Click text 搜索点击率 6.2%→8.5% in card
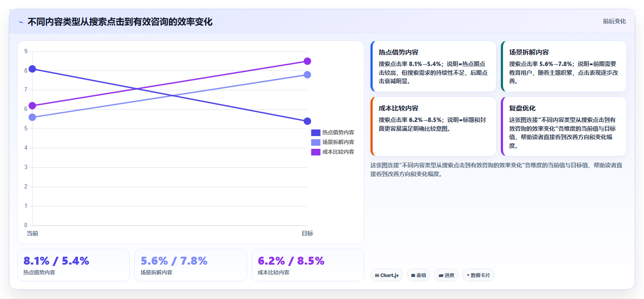This screenshot has width=644, height=299. coord(411,120)
